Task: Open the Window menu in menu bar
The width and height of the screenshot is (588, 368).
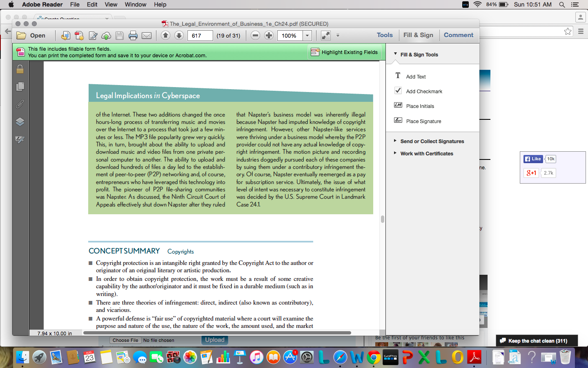Action: click(x=135, y=4)
